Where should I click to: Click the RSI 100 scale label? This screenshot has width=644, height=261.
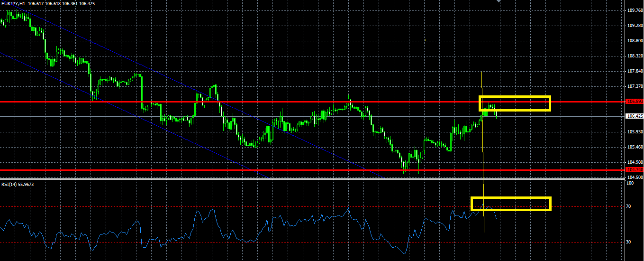click(x=630, y=183)
